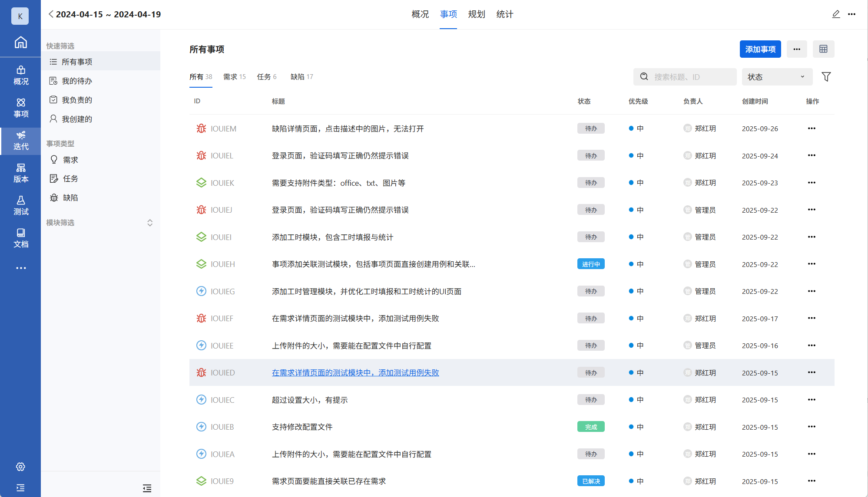Expand the 模块筛选 section
The width and height of the screenshot is (868, 497).
point(149,223)
